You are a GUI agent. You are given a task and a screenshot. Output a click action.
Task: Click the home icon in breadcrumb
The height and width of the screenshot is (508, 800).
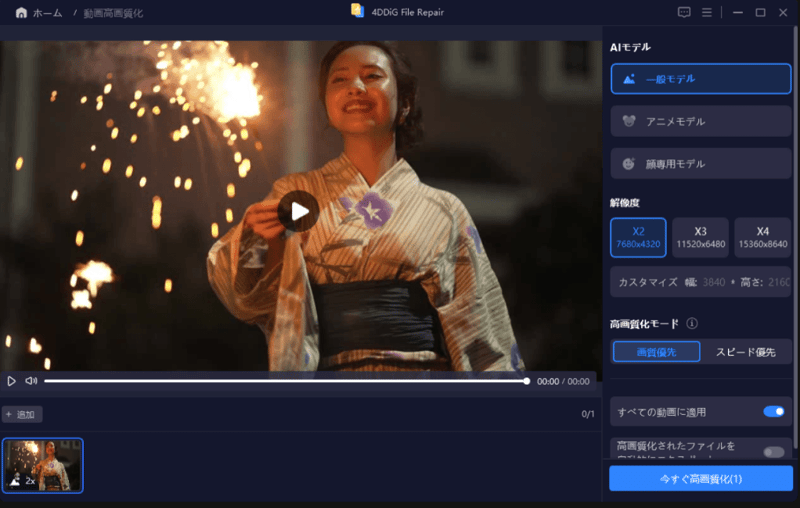click(x=21, y=13)
